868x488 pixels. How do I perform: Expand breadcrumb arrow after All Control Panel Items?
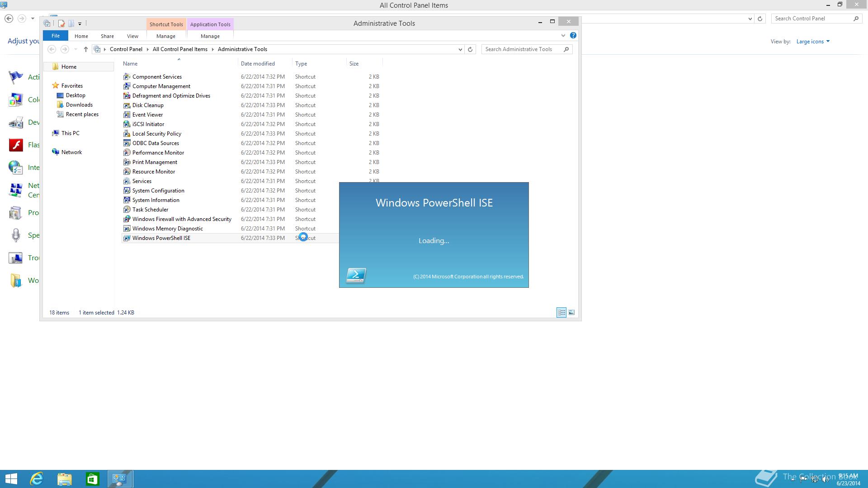[x=213, y=49]
